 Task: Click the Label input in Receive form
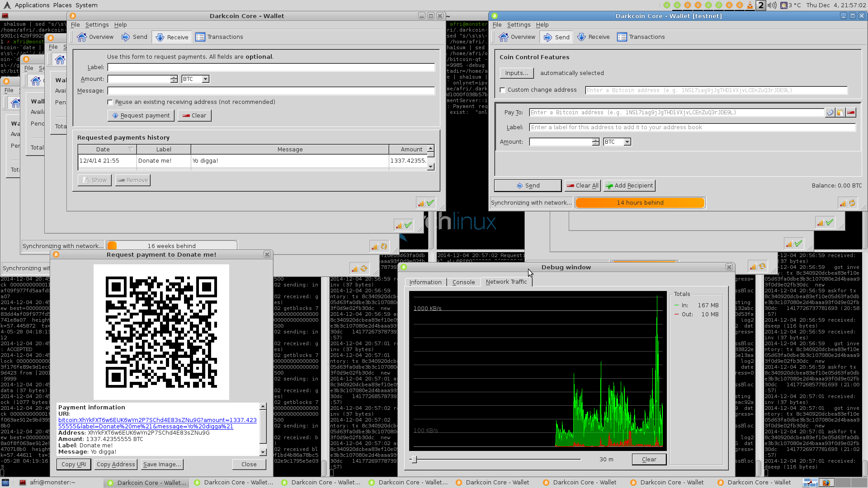[271, 67]
